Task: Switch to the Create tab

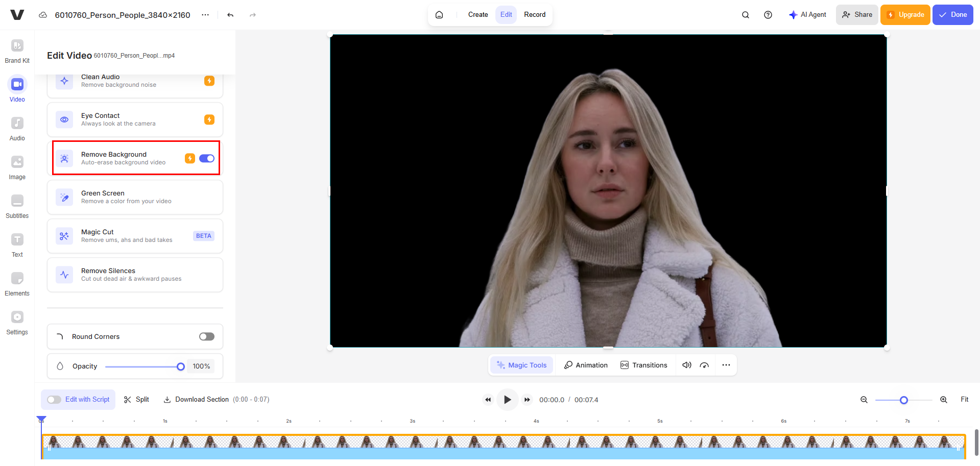Action: click(477, 15)
